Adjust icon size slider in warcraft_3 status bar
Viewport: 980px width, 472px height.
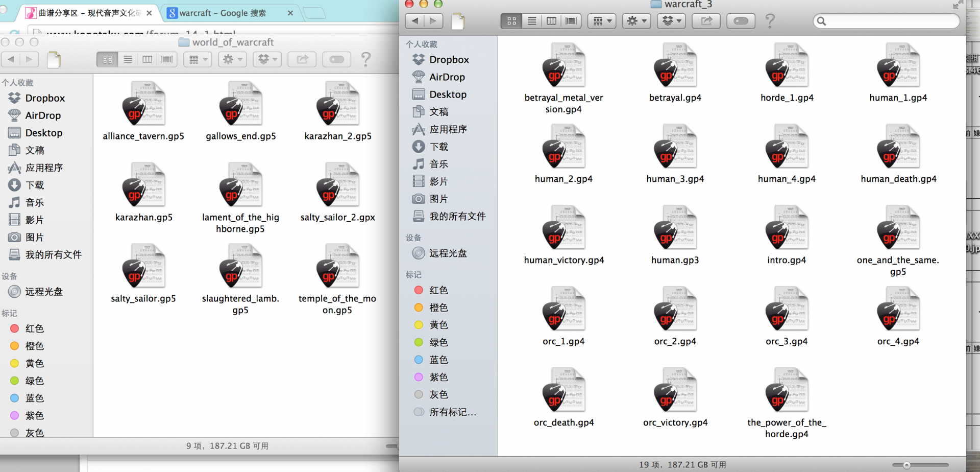(x=907, y=465)
